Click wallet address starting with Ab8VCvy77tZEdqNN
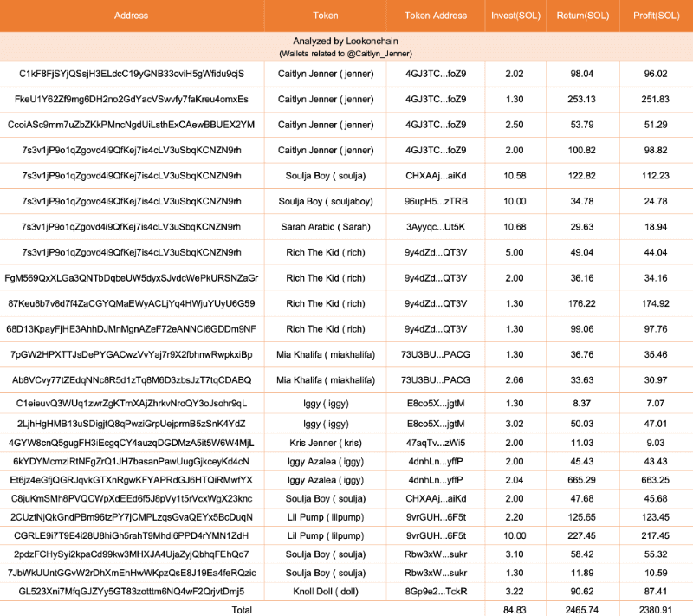 (x=132, y=380)
